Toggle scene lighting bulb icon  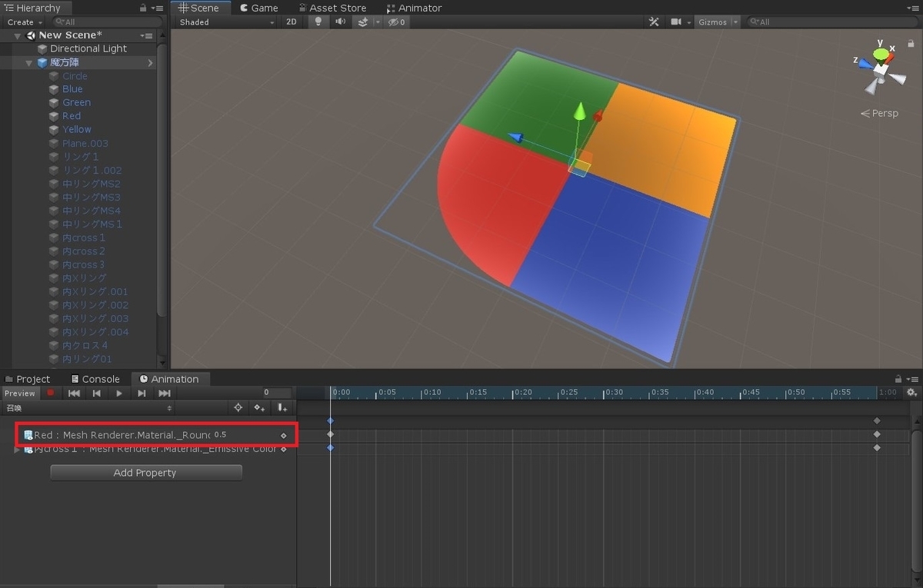click(319, 22)
